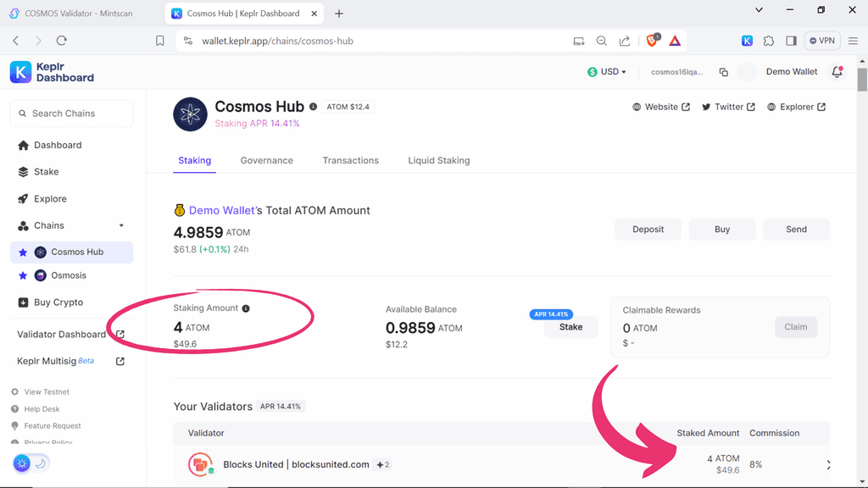Switch to the Governance tab
Image resolution: width=868 pixels, height=488 pixels.
point(266,160)
